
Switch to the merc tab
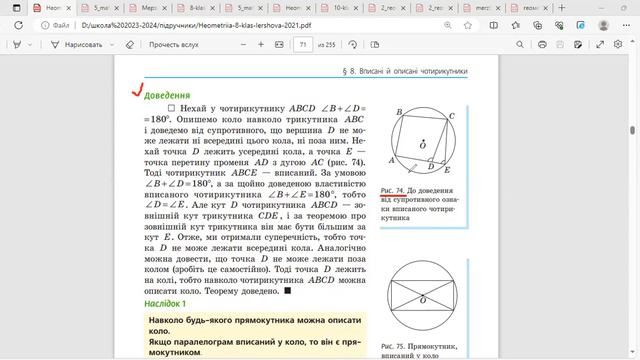pyautogui.click(x=482, y=8)
